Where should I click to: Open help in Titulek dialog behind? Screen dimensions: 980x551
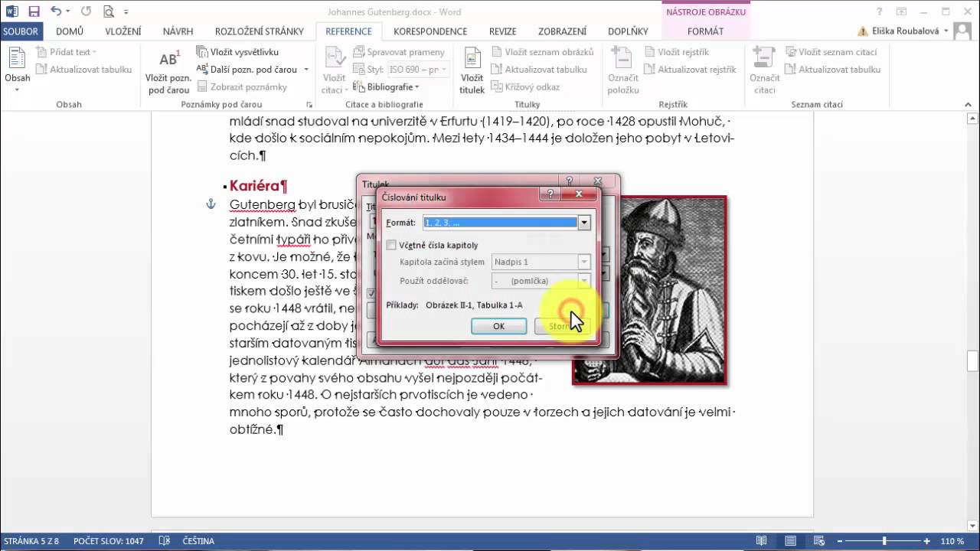569,181
